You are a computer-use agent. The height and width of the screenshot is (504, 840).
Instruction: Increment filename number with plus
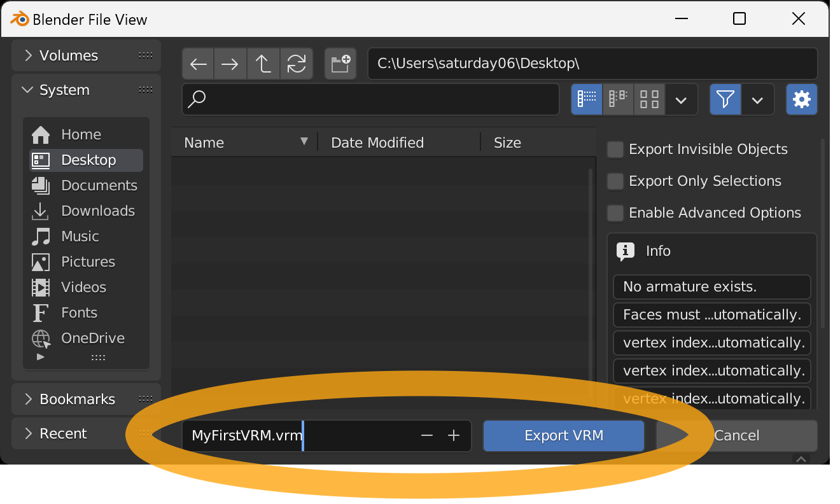tap(454, 436)
